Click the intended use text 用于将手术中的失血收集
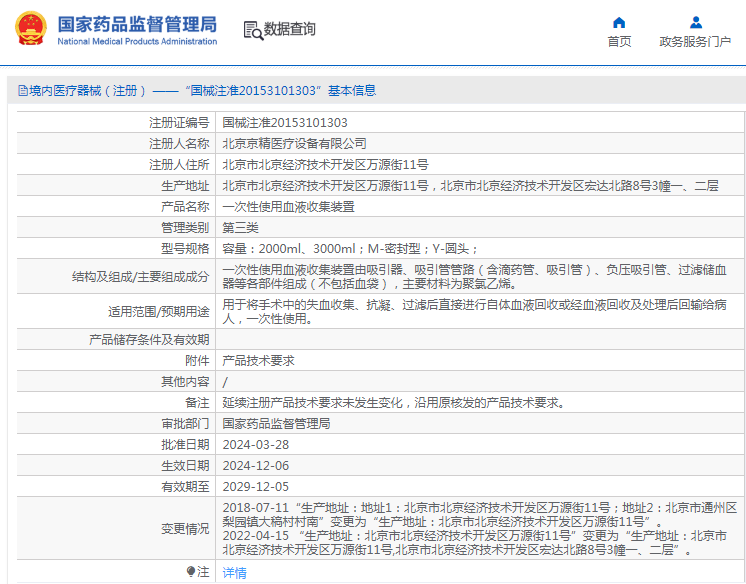The height and width of the screenshot is (584, 746). pyautogui.click(x=474, y=312)
